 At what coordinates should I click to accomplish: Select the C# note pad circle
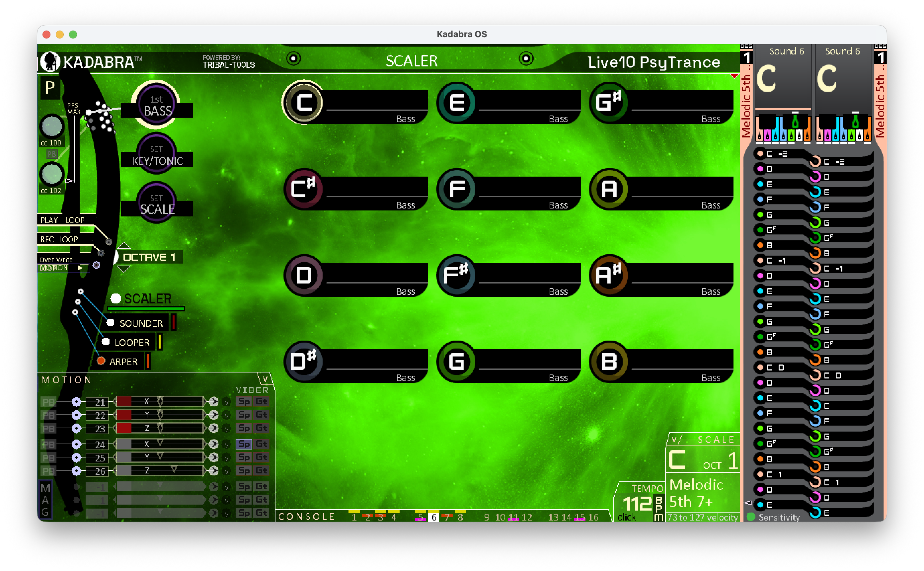(303, 189)
